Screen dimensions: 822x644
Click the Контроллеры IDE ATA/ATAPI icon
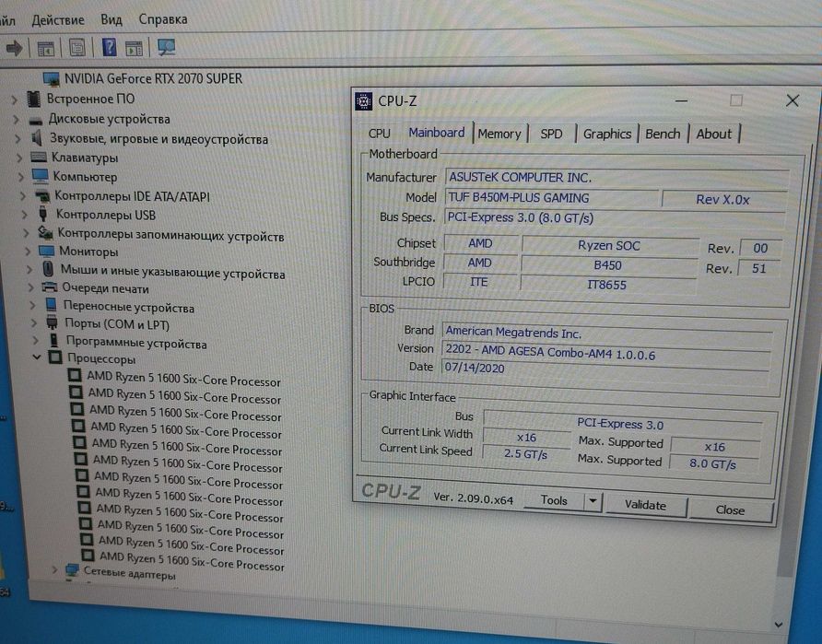[42, 196]
